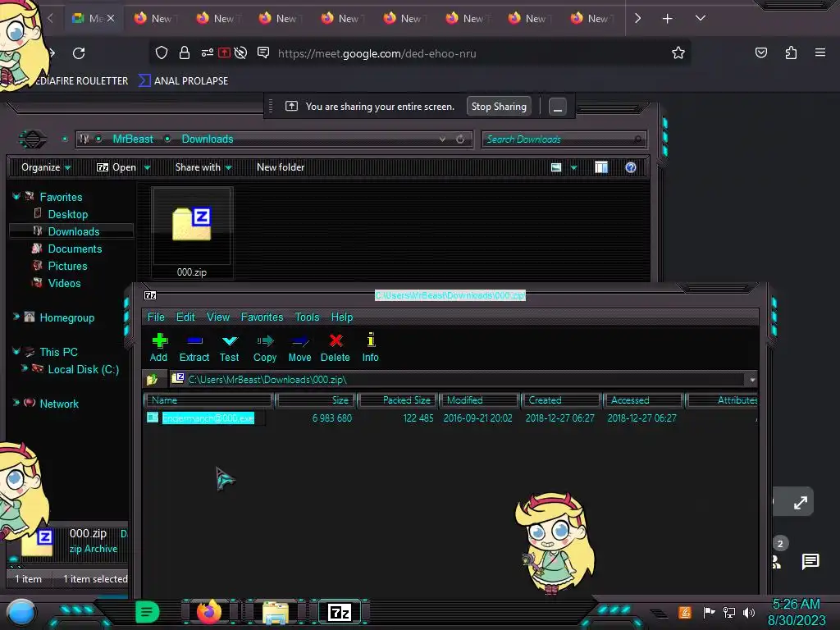Select Videos in Favorites

point(64,283)
